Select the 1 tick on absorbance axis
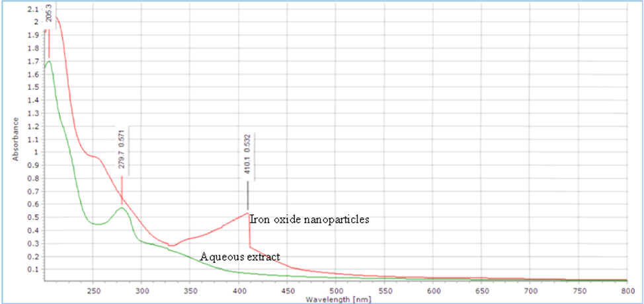 coord(36,152)
